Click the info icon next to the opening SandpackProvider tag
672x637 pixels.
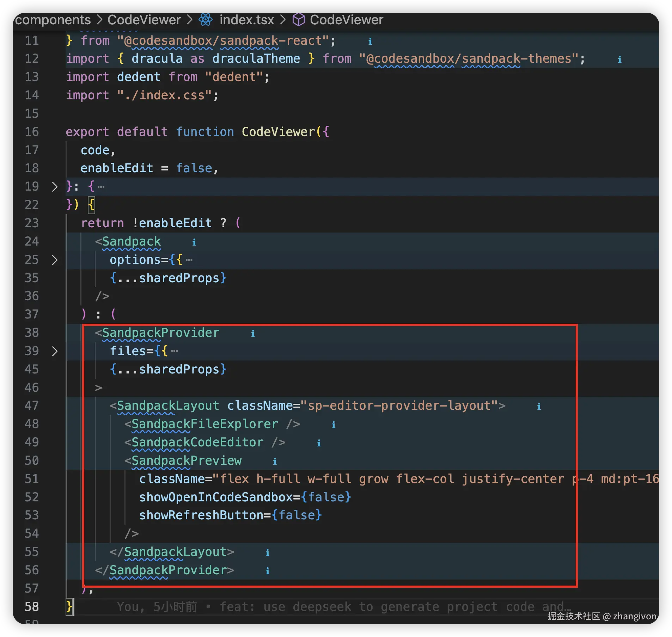pyautogui.click(x=253, y=334)
